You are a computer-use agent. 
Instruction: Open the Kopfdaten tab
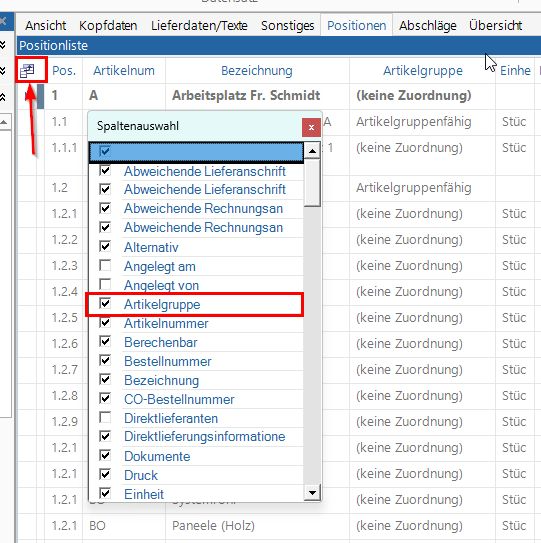[108, 26]
